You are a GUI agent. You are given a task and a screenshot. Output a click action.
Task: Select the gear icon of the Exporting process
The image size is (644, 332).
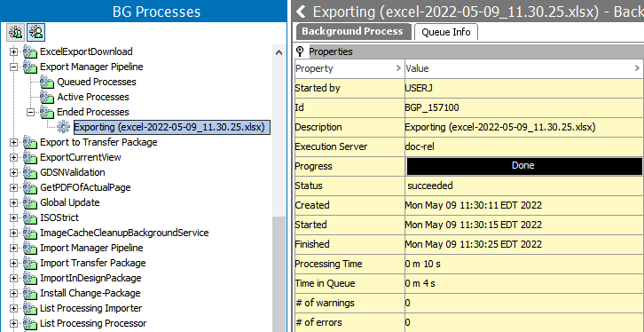tap(63, 127)
